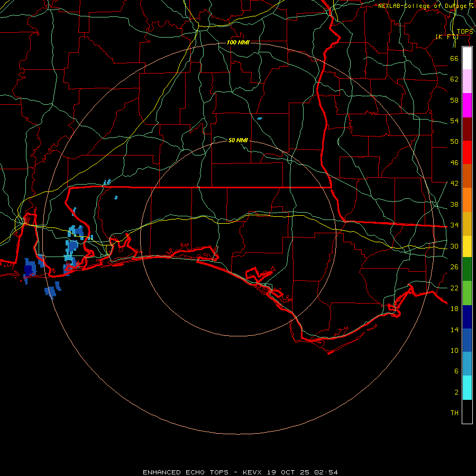Click the '50 NMI' range ring label
The height and width of the screenshot is (476, 476).
(238, 140)
